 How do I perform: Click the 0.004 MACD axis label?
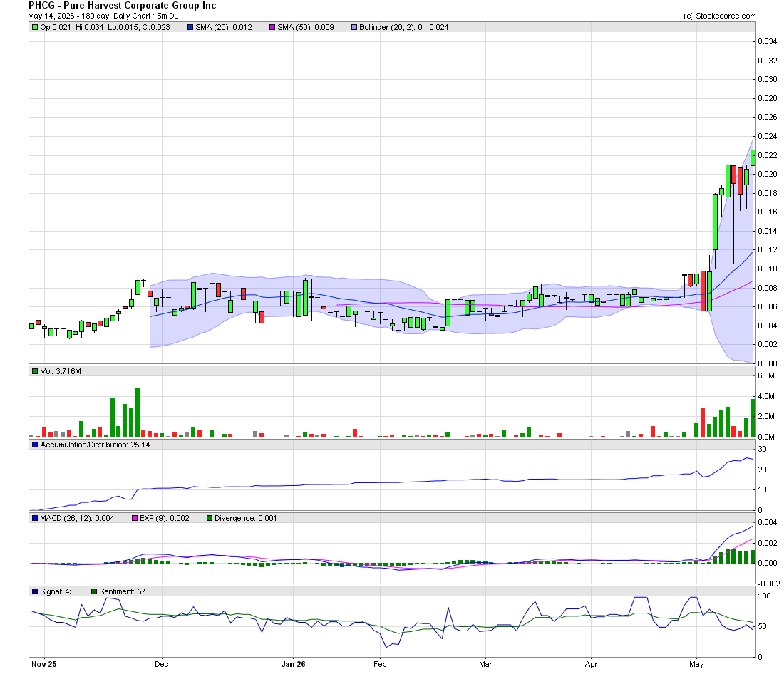(x=768, y=522)
